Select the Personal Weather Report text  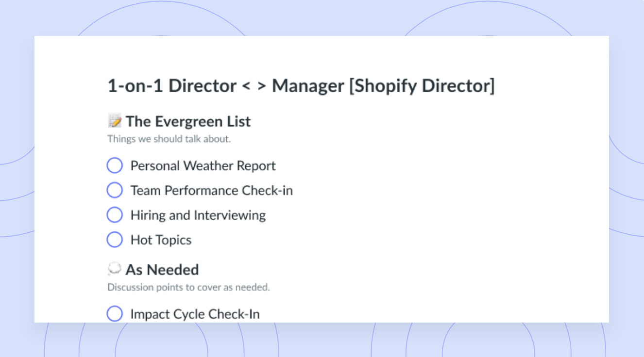click(203, 166)
